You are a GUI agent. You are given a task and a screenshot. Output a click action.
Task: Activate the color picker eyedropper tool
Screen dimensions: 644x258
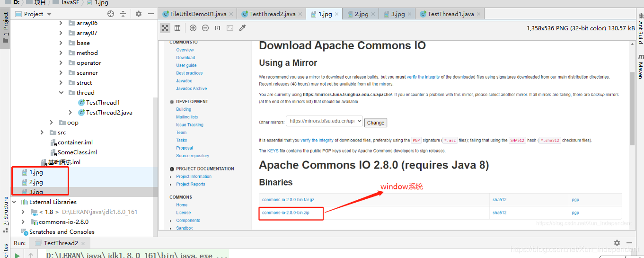point(243,28)
